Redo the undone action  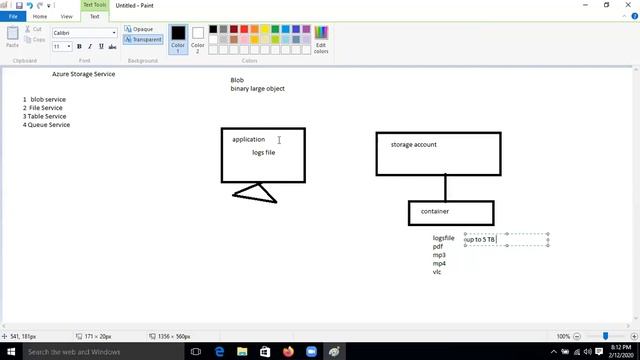pos(40,6)
